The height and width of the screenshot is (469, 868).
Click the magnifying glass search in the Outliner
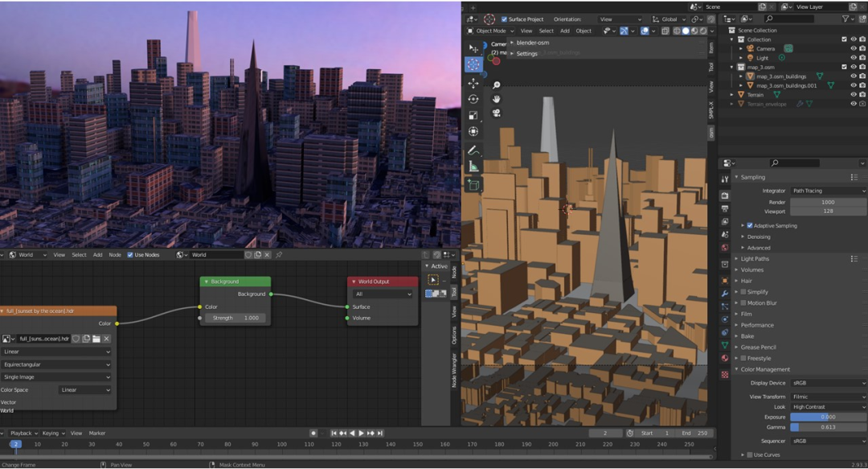pos(769,18)
